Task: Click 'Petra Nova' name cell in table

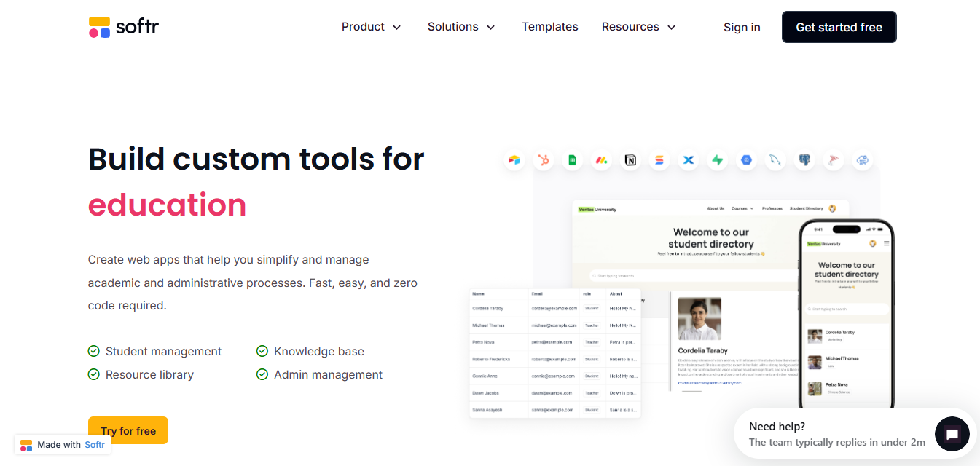Action: [x=483, y=342]
